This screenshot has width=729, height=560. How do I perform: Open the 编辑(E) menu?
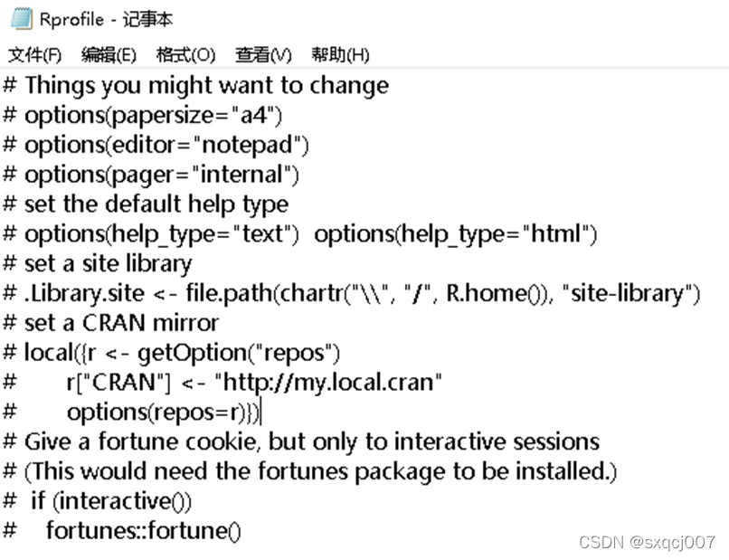coord(109,55)
